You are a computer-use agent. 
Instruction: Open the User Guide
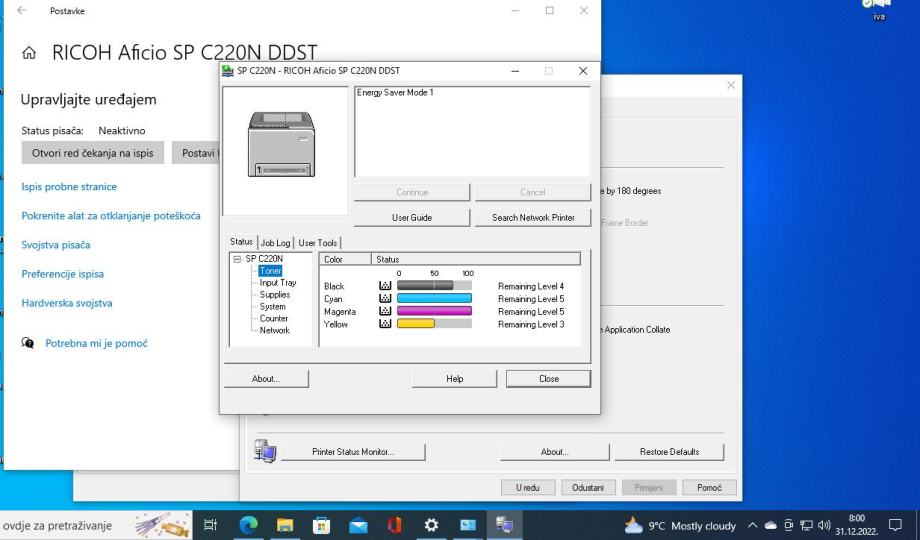click(411, 217)
